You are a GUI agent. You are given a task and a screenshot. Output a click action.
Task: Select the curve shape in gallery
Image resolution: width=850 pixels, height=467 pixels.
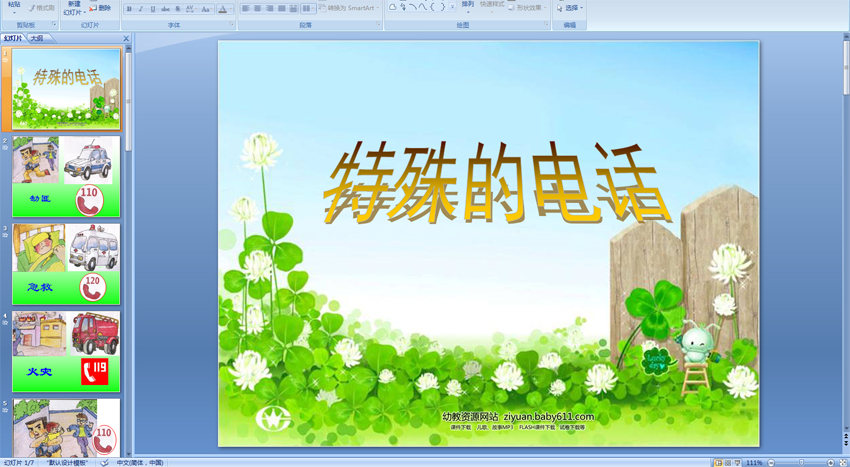[x=423, y=7]
